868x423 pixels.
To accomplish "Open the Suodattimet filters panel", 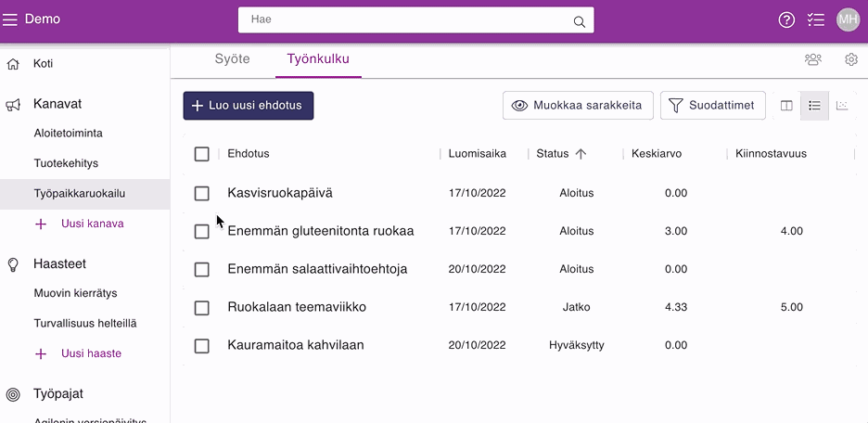I will 713,105.
